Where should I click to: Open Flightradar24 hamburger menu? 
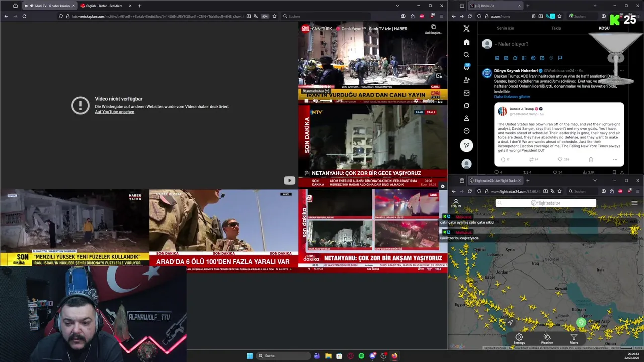point(634,203)
